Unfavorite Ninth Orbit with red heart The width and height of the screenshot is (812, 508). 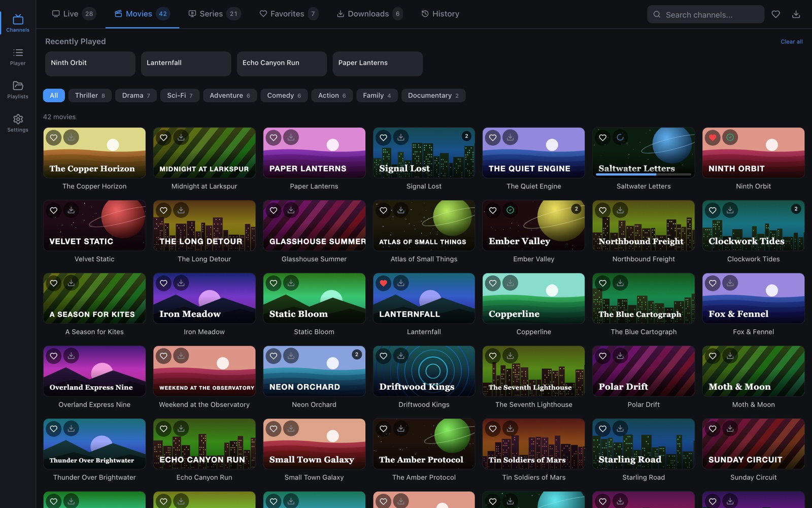(x=713, y=137)
